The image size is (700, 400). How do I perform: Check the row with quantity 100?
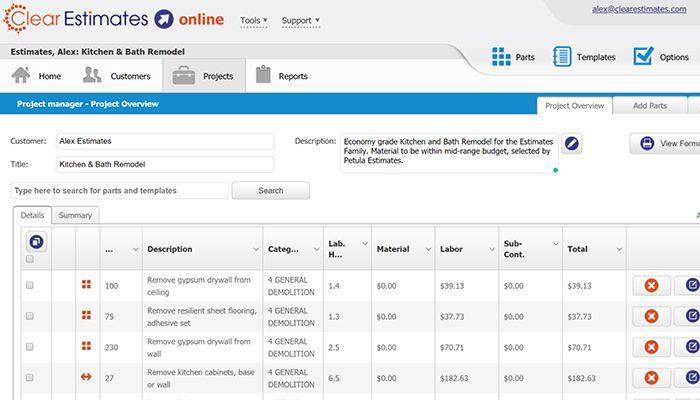[x=29, y=285]
